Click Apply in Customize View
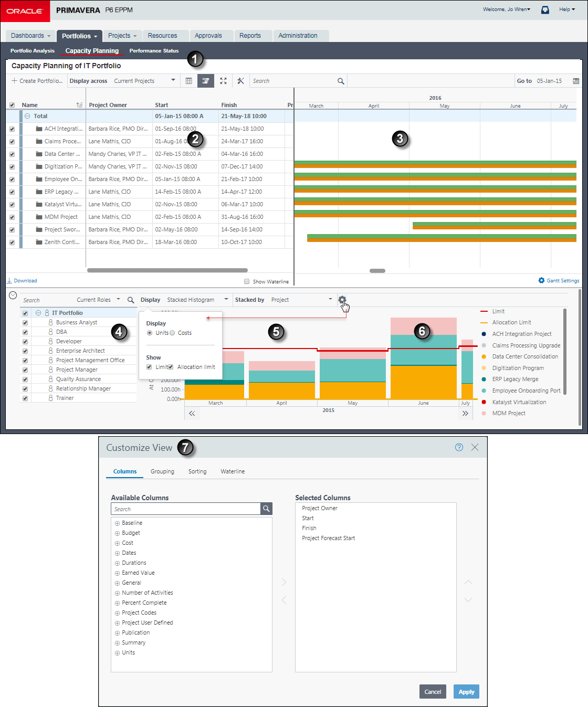This screenshot has width=588, height=707. 466,692
